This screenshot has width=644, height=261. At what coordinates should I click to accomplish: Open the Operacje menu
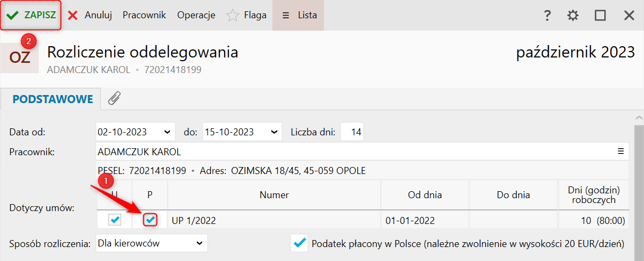tap(196, 15)
